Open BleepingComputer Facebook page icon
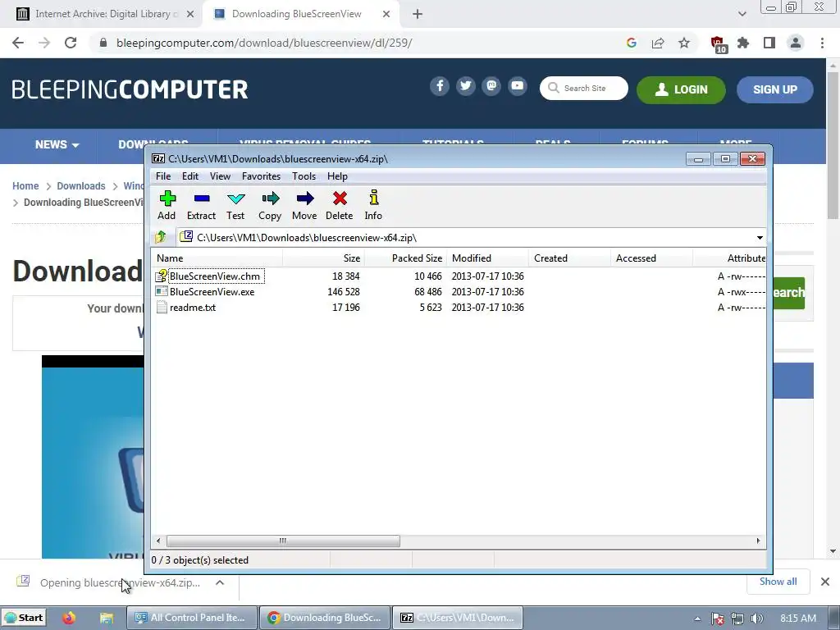Viewport: 840px width, 630px height. [x=440, y=86]
